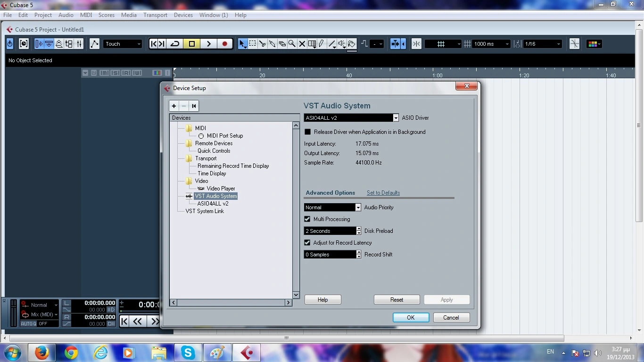Open the Pool window icon
The width and height of the screenshot is (644, 362).
coord(69,44)
